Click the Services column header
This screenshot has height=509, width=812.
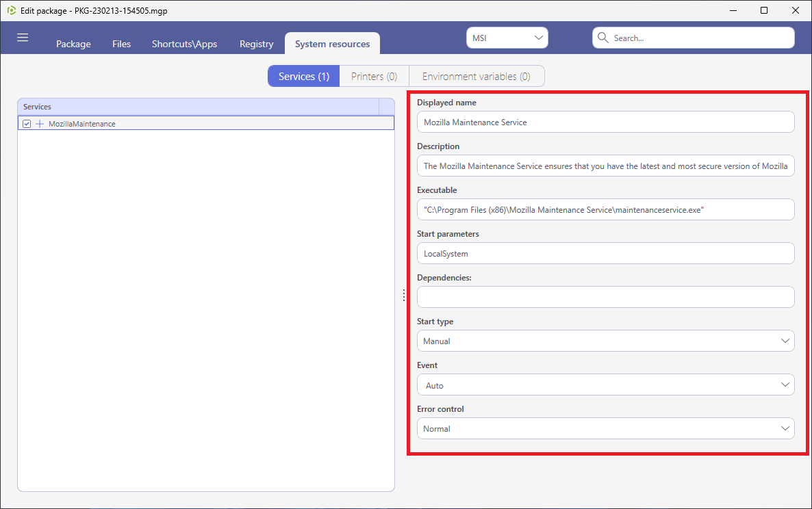[x=199, y=107]
